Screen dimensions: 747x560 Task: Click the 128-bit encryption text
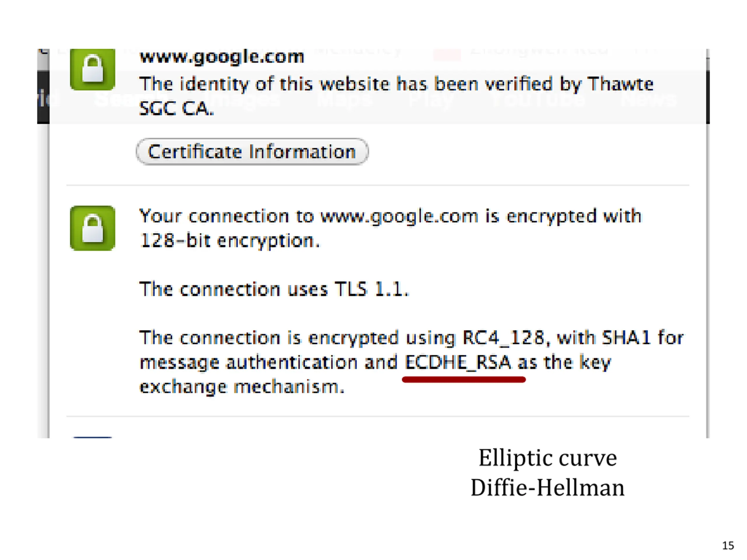pyautogui.click(x=229, y=241)
